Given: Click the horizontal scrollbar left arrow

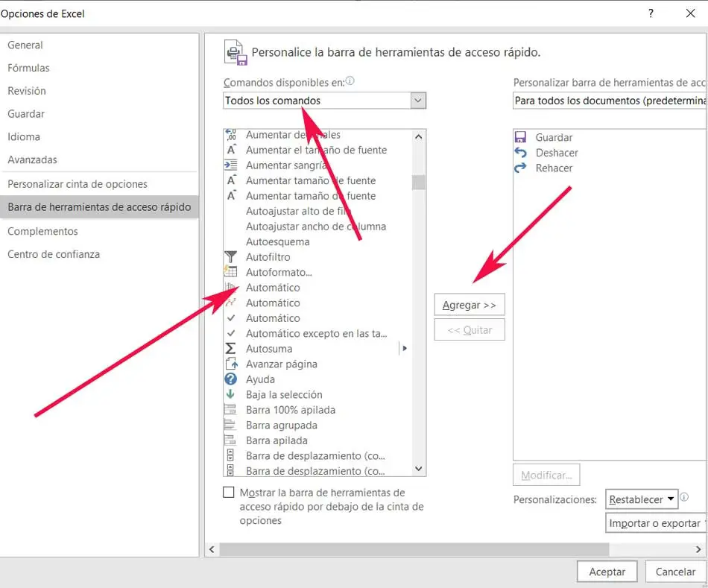Looking at the screenshot, I should click(212, 549).
